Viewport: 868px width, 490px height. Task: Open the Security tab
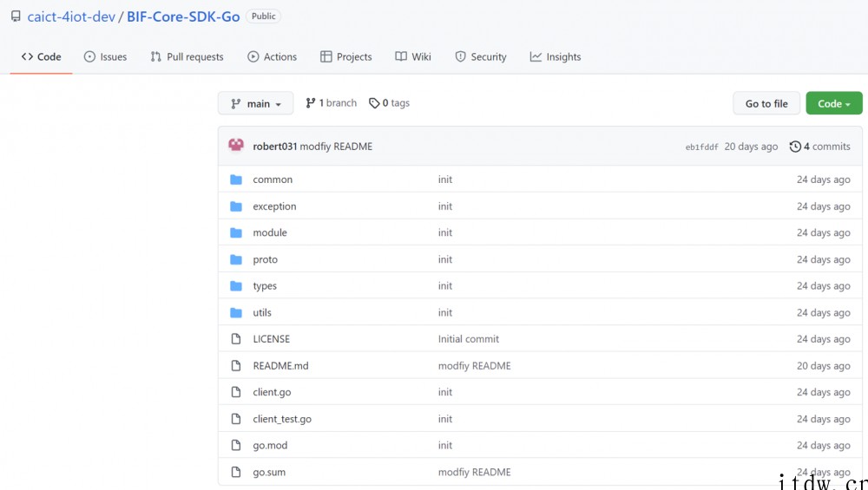[x=481, y=56]
